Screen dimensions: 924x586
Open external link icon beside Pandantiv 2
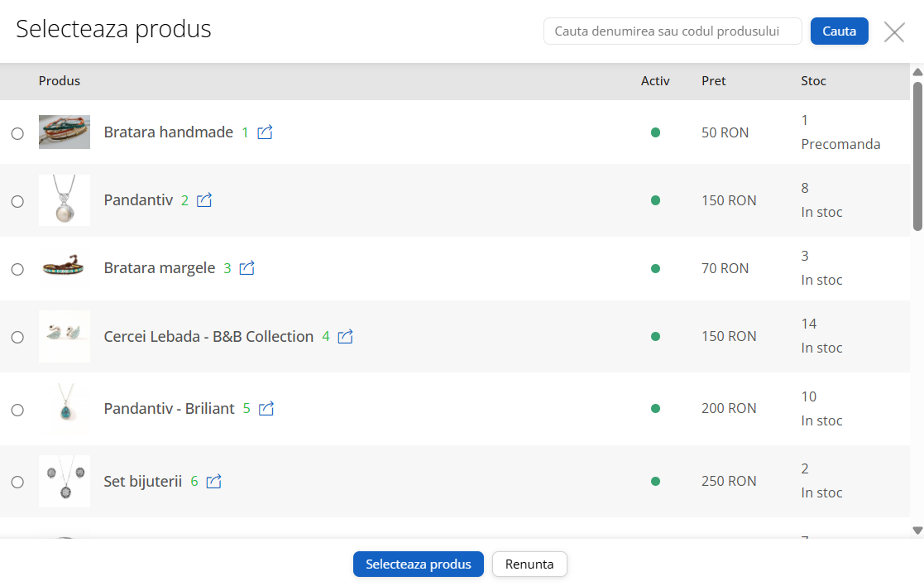[204, 200]
